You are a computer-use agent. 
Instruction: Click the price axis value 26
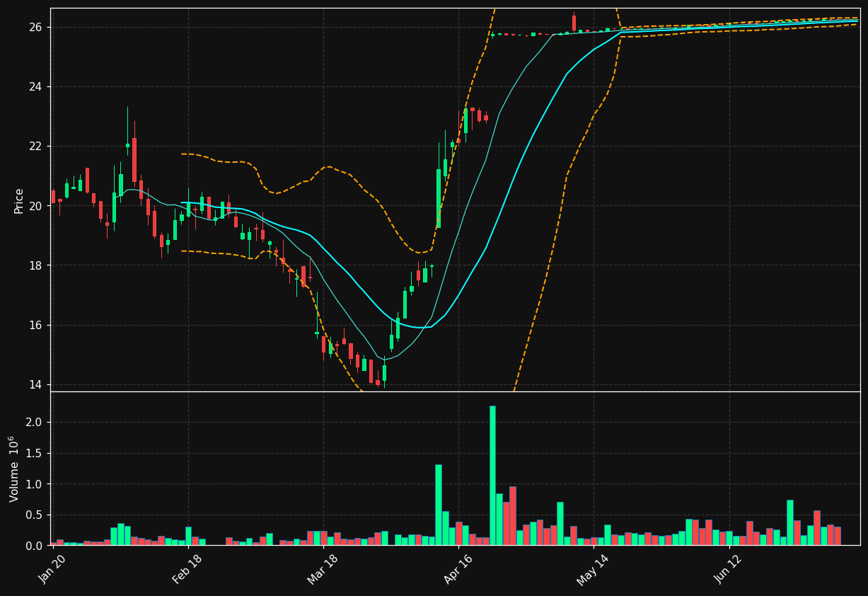coord(35,27)
